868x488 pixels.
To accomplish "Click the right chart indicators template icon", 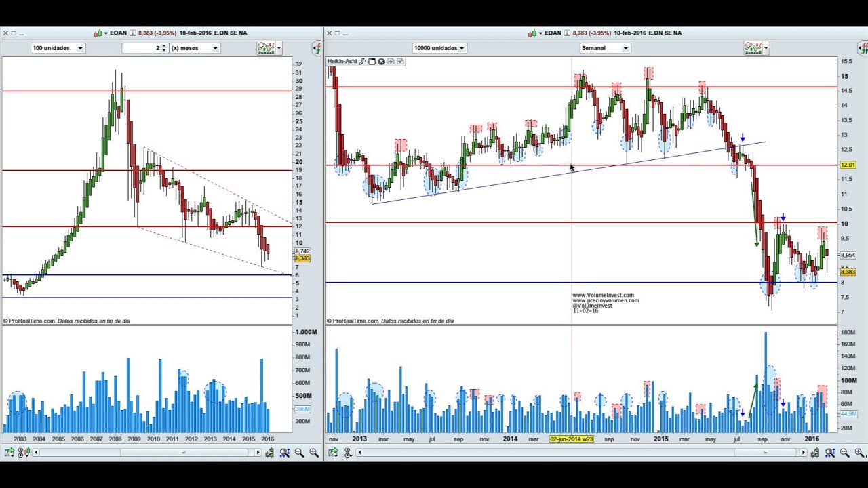I will coord(753,47).
